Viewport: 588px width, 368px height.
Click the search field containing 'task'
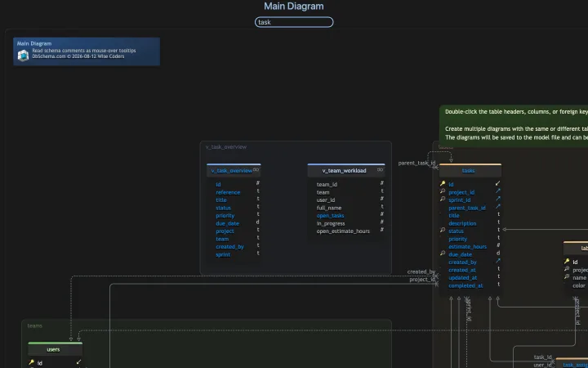click(294, 22)
